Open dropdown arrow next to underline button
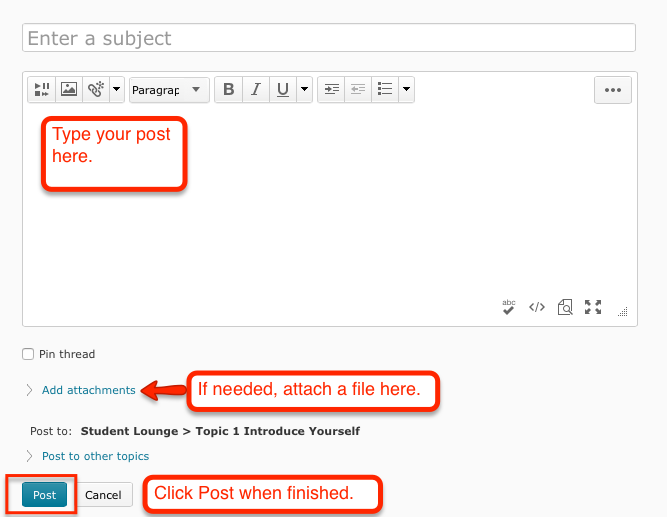The width and height of the screenshot is (667, 517). 304,90
